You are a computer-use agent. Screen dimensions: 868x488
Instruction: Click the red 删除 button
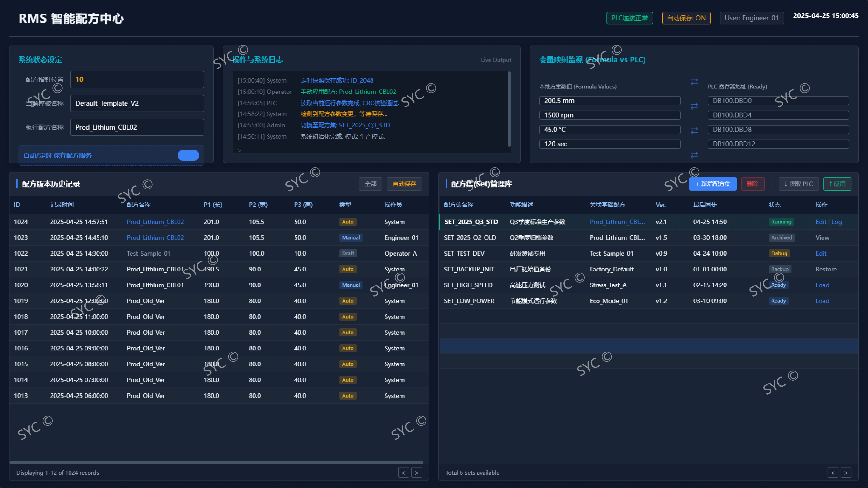click(x=752, y=184)
